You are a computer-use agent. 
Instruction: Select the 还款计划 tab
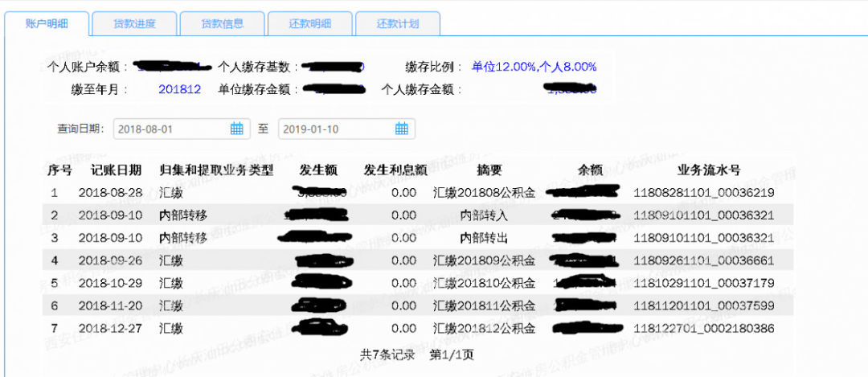click(x=398, y=24)
